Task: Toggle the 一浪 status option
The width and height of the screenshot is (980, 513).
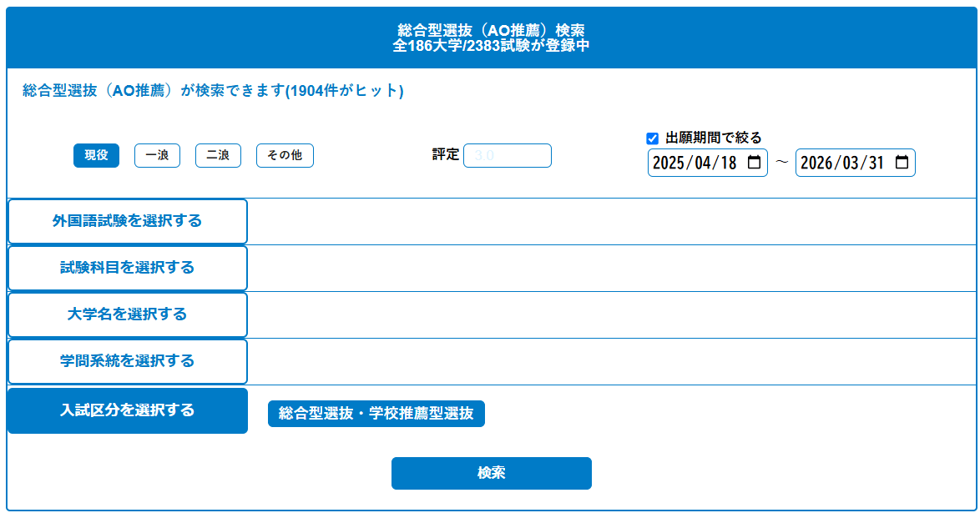Action: [157, 156]
